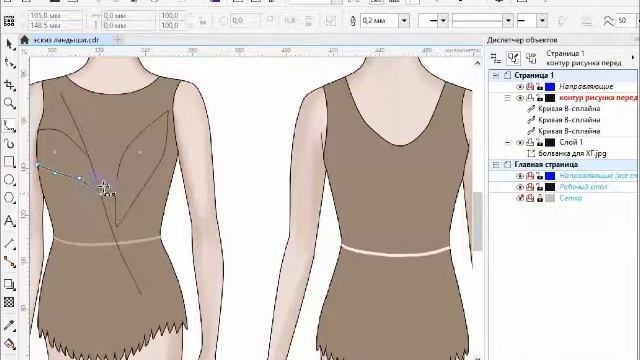Click blue color swatch of Направляющие layer on Страница 1
The width and height of the screenshot is (640, 360).
pos(550,87)
